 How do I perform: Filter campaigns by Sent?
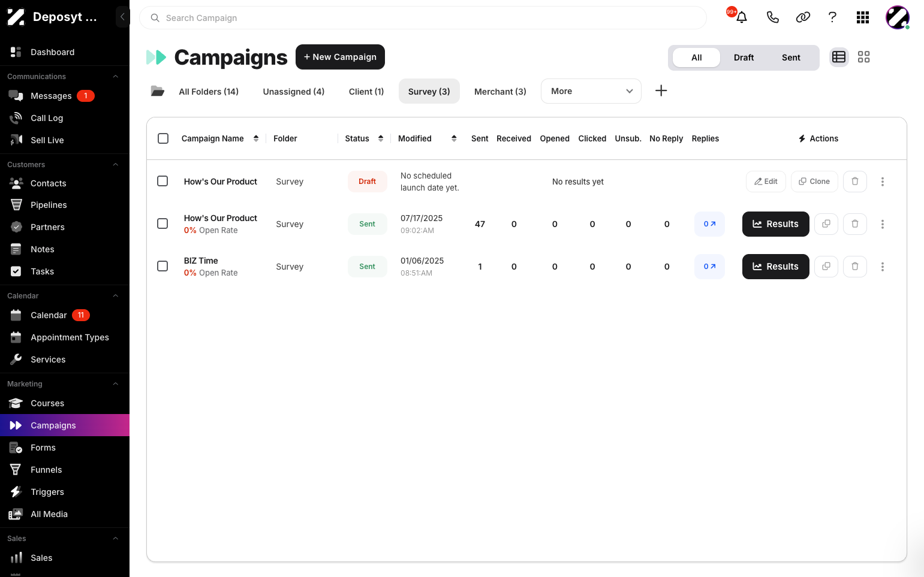click(791, 58)
